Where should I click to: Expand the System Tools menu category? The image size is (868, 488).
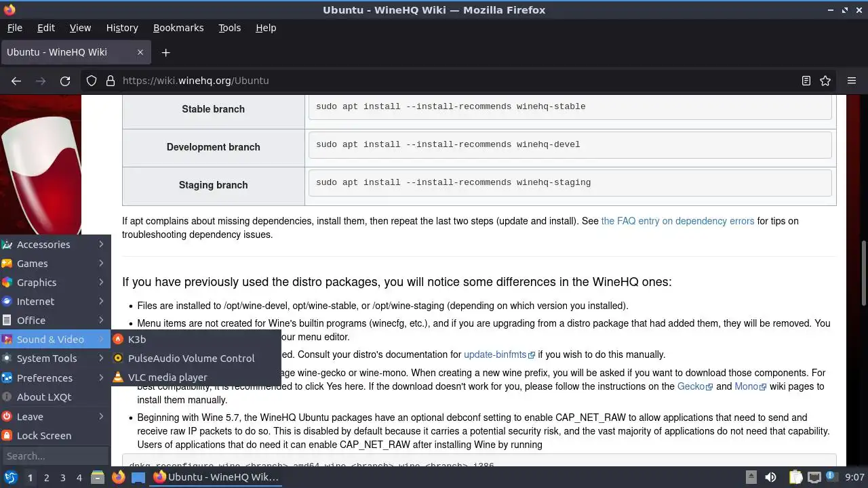point(55,359)
